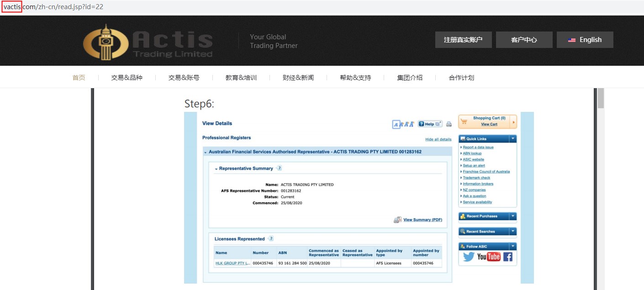Viewport: 644px width, 290px height.
Task: Open HLK GROUP PTY licensee link
Action: tap(232, 263)
